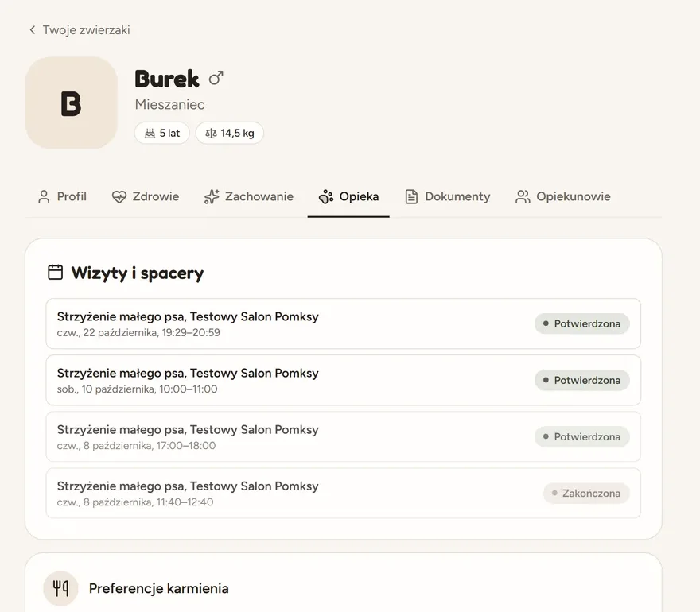Viewport: 700px width, 612px height.
Task: Open the Profil tab
Action: click(63, 197)
